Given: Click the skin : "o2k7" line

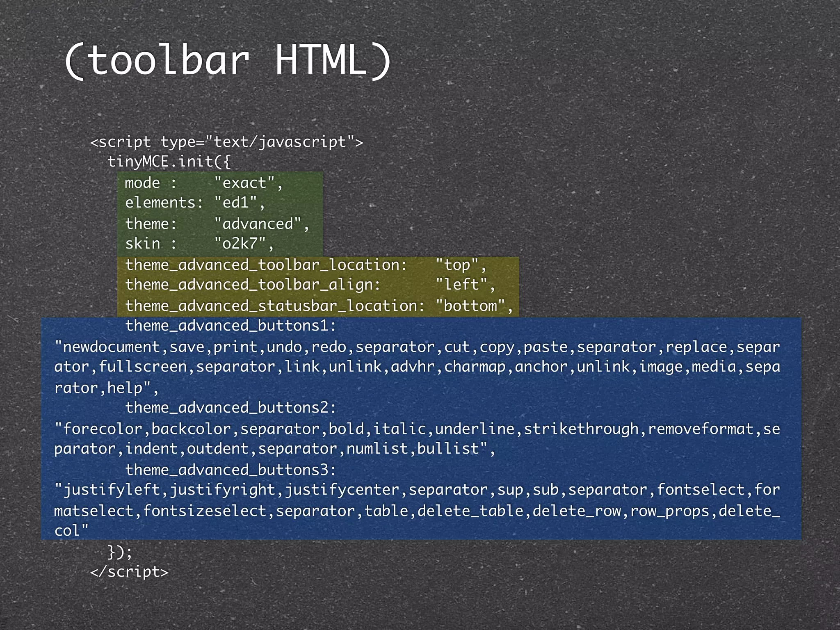Looking at the screenshot, I should pyautogui.click(x=200, y=244).
